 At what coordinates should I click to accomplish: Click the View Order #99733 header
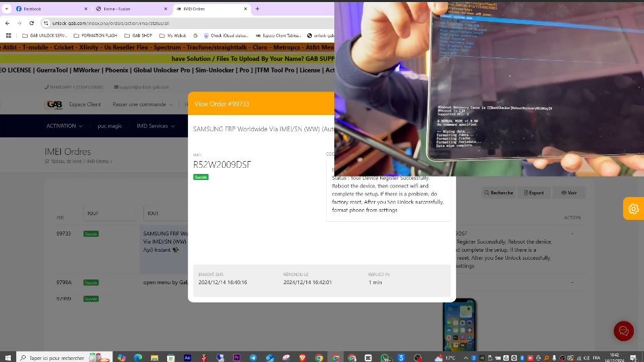(x=222, y=104)
